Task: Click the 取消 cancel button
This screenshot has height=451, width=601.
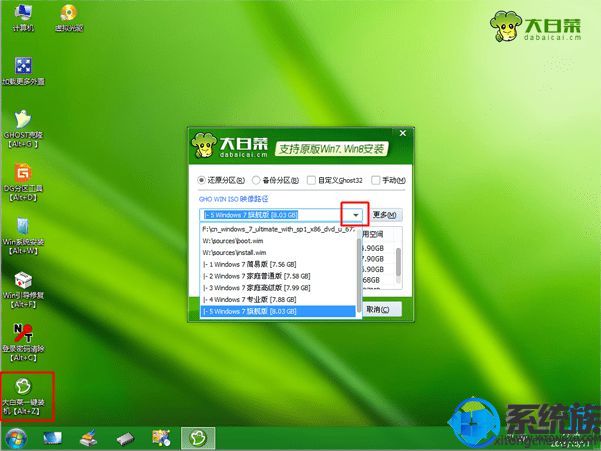Action: (380, 309)
